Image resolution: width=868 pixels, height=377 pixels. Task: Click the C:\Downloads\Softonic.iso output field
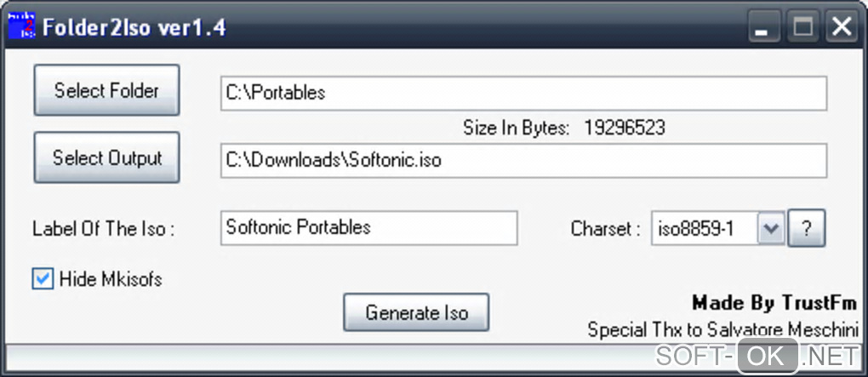(x=523, y=159)
